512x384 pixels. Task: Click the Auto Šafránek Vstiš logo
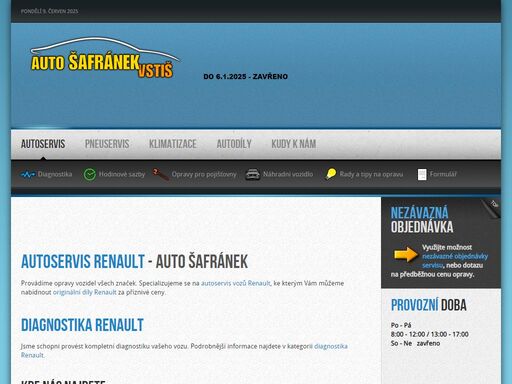coord(105,58)
